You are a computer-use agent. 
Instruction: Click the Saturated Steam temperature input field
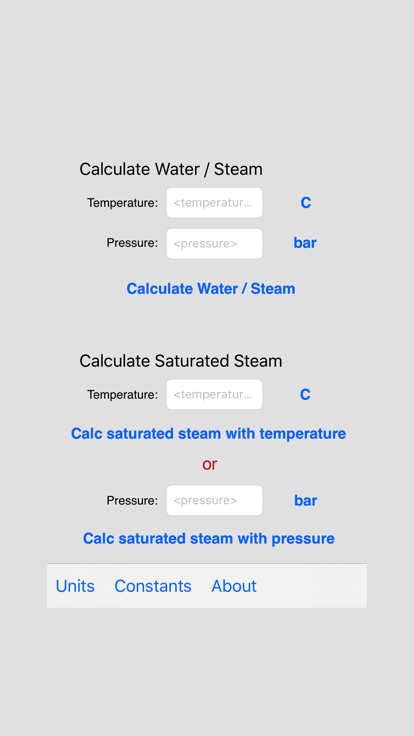pos(215,394)
